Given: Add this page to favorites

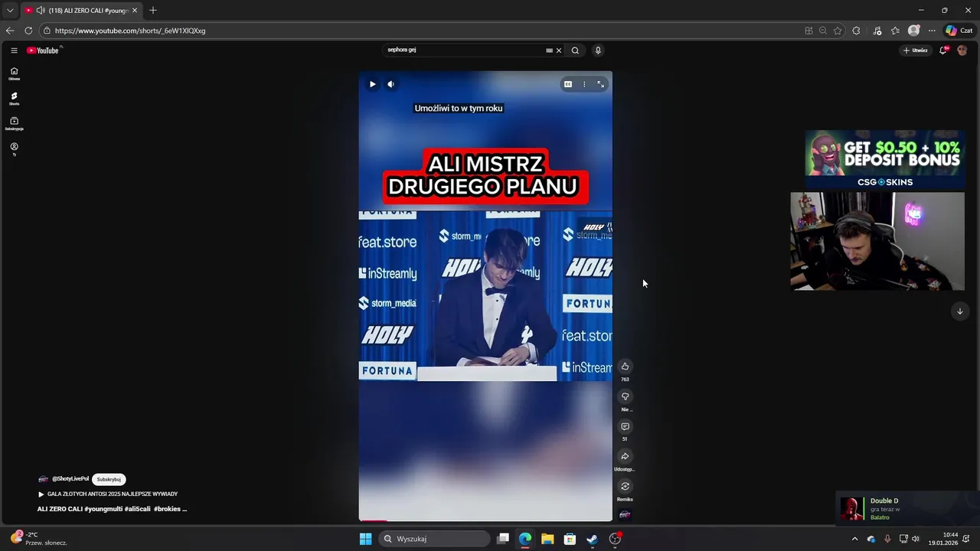Looking at the screenshot, I should (x=838, y=31).
